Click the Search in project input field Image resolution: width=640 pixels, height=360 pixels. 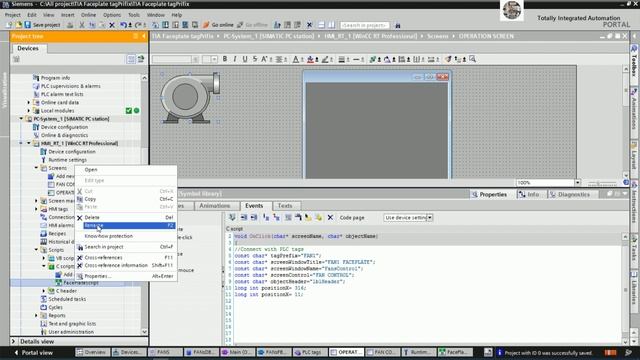364,25
